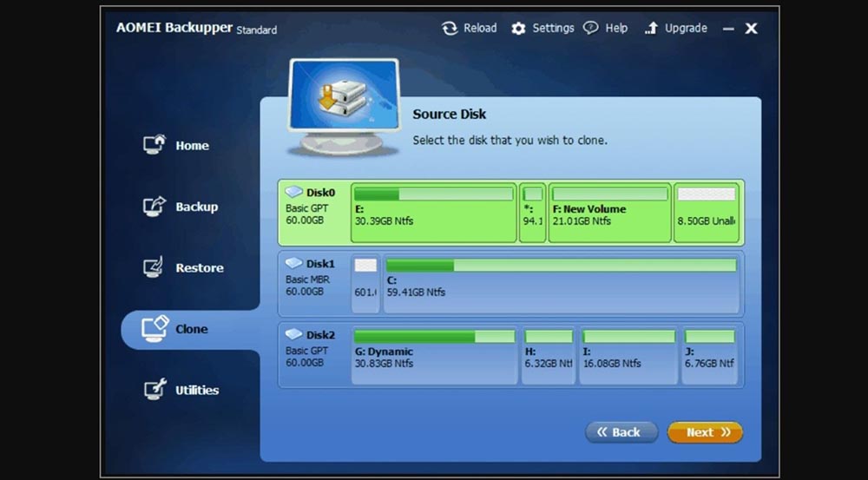Click the C: 59.41GB usage bar

click(561, 266)
